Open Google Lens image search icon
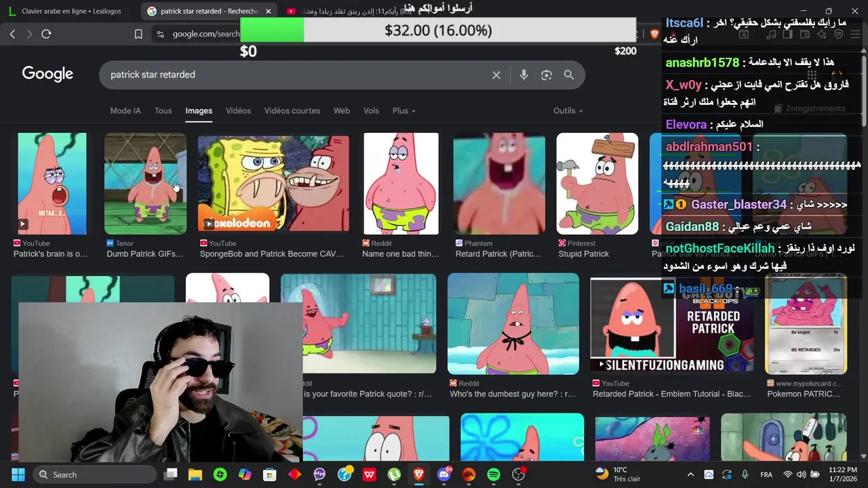 pos(547,75)
